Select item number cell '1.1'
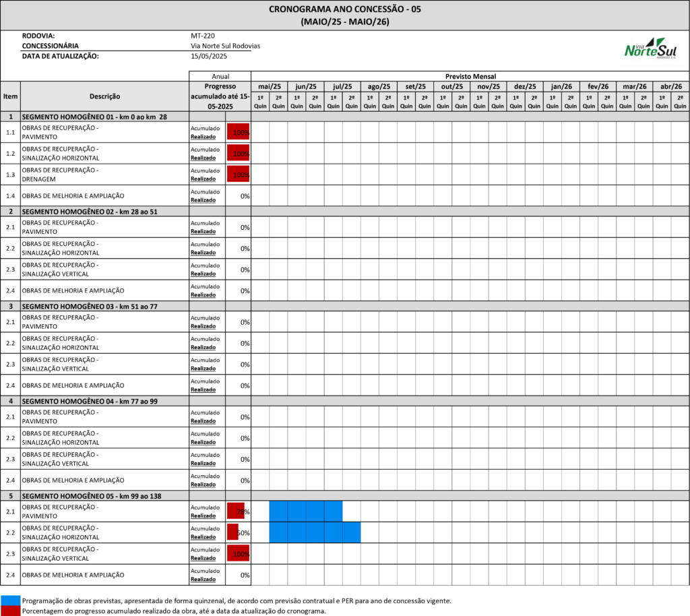This screenshot has height=616, width=690. click(x=11, y=132)
